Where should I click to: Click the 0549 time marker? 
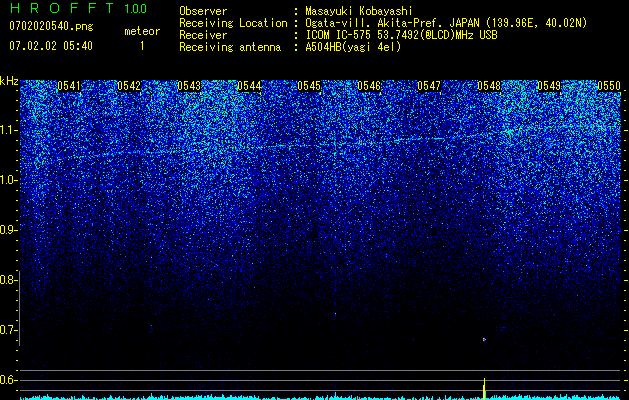click(549, 86)
